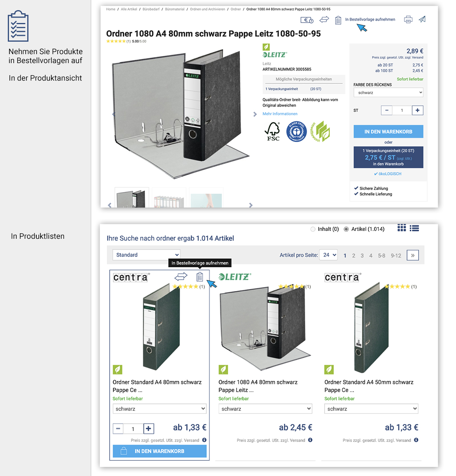Click In den Warenkorb on Centra card
The width and height of the screenshot is (456, 476).
click(159, 451)
